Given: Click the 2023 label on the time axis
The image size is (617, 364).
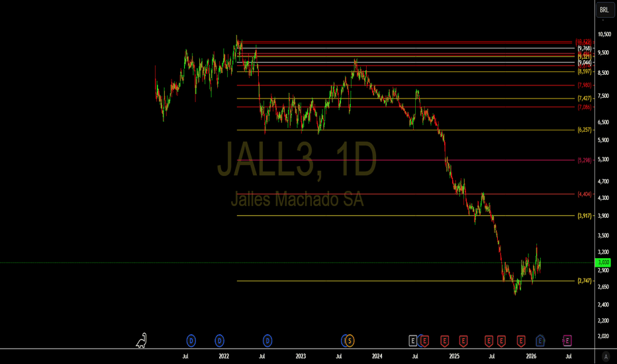Looking at the screenshot, I should point(301,357).
